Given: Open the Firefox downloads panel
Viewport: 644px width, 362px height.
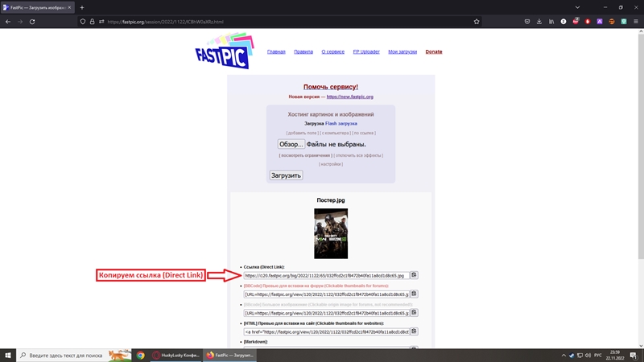Looking at the screenshot, I should coord(539,22).
